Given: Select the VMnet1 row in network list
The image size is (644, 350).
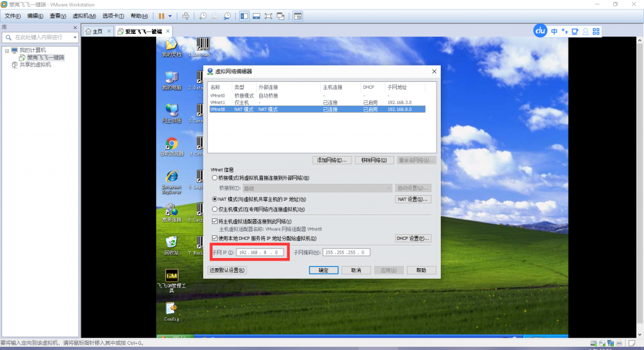Looking at the screenshot, I should 317,103.
